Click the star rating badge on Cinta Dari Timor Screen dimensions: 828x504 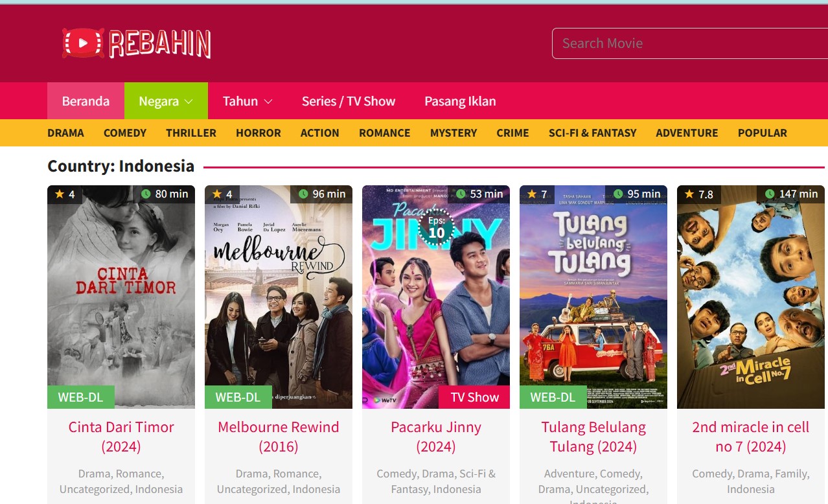pyautogui.click(x=65, y=194)
